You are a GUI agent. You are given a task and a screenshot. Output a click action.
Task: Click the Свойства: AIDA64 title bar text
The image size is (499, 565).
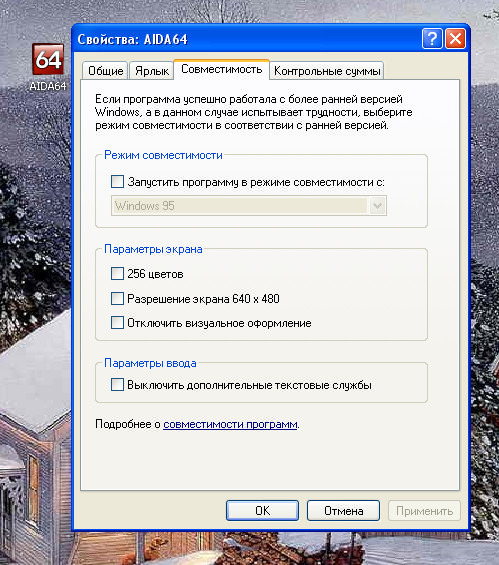point(133,39)
